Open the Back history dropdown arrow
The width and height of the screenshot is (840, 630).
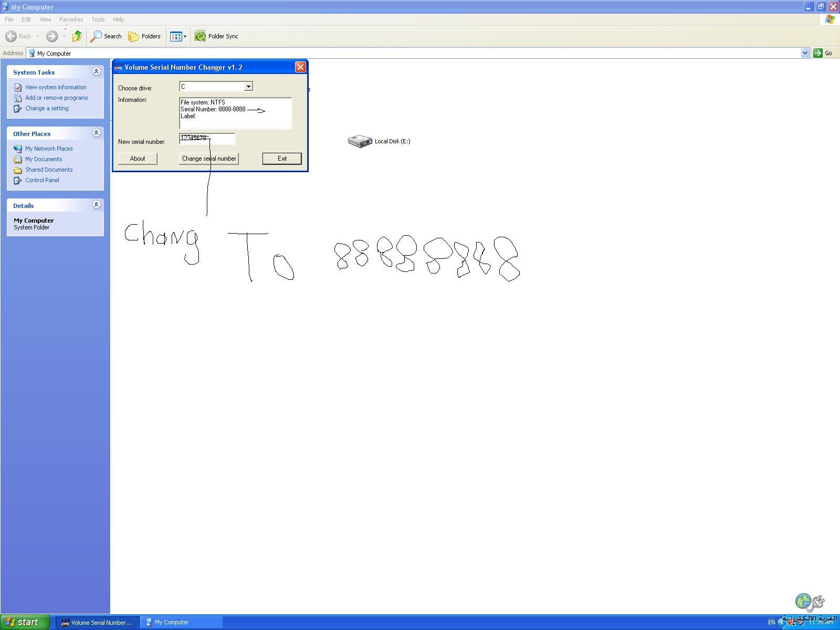tap(37, 36)
